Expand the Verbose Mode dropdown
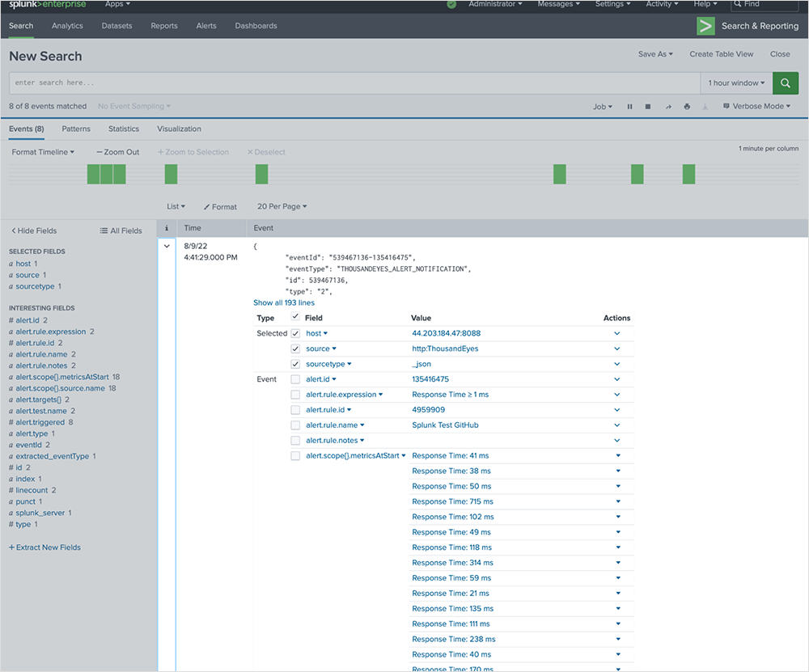 756,107
